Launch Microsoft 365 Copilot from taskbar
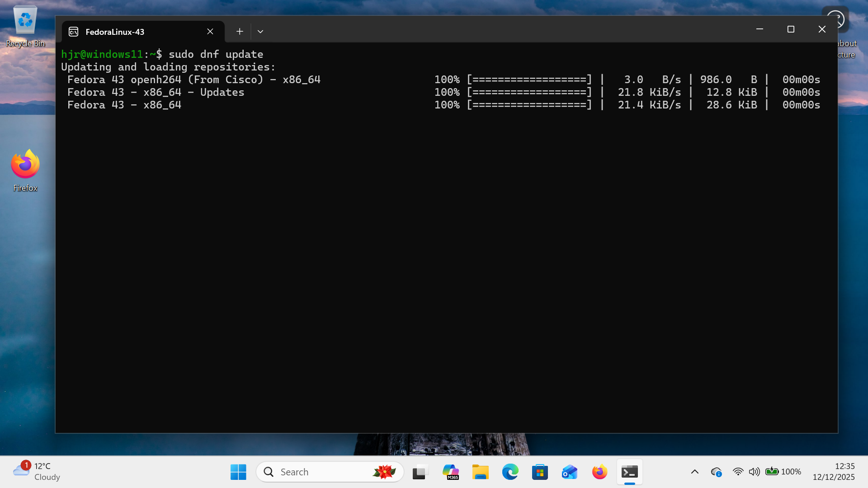The height and width of the screenshot is (488, 868). [450, 472]
